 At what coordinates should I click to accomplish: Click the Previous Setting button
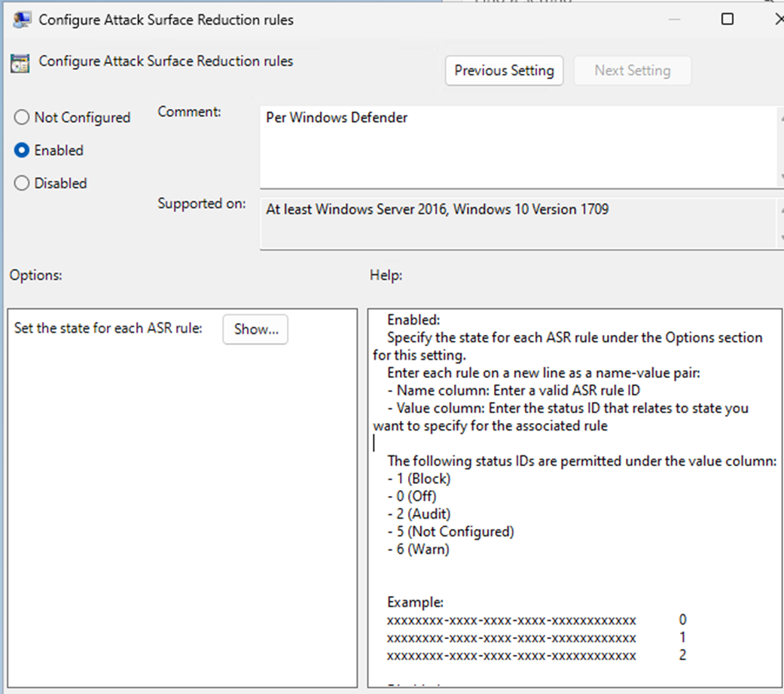(x=504, y=71)
